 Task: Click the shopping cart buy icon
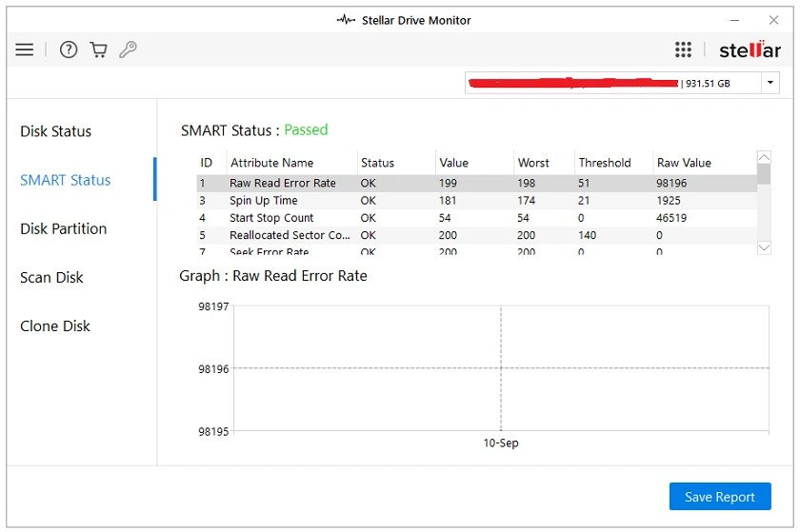click(x=98, y=49)
